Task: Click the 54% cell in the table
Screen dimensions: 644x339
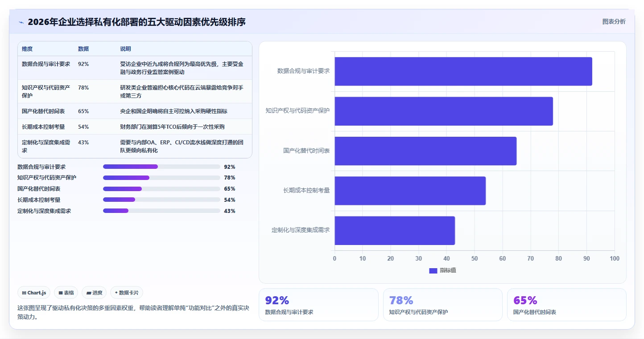Action: 83,127
